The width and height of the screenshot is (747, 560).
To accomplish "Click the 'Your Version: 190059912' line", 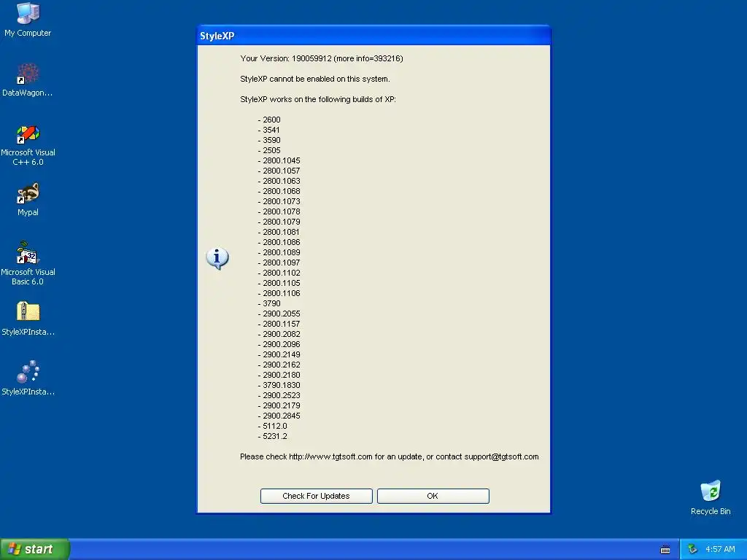I will (x=322, y=58).
